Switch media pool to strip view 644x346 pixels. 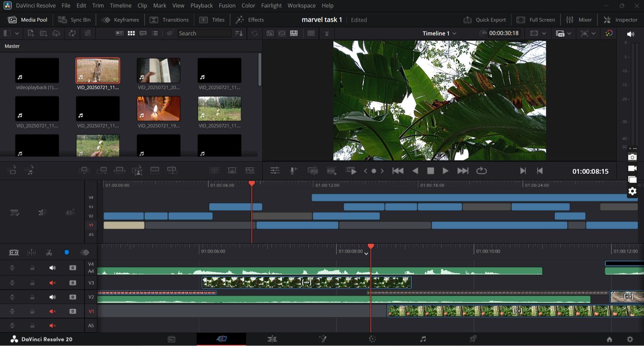143,33
